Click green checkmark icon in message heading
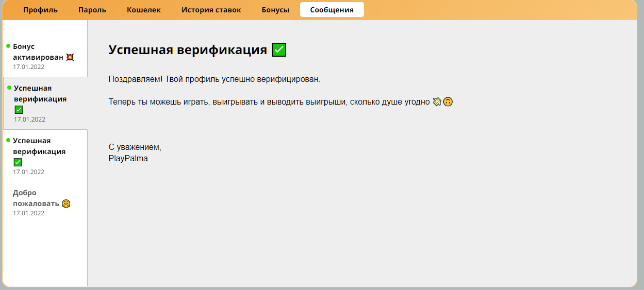Image resolution: width=644 pixels, height=290 pixels. (279, 50)
